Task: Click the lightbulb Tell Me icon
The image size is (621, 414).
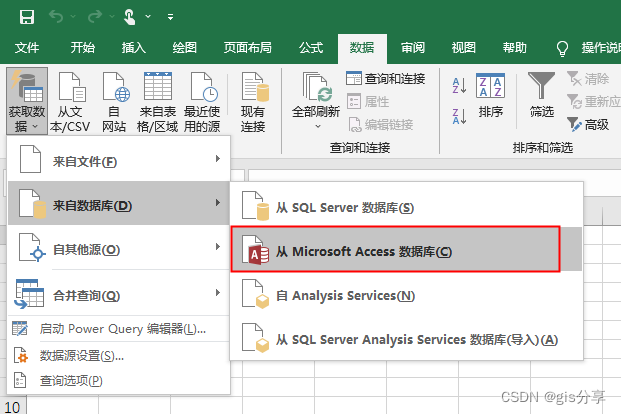Action: (x=562, y=49)
